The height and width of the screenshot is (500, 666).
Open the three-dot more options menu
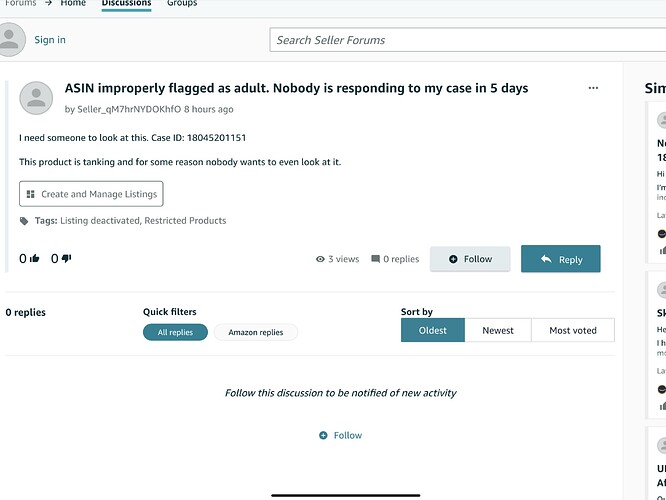point(593,88)
